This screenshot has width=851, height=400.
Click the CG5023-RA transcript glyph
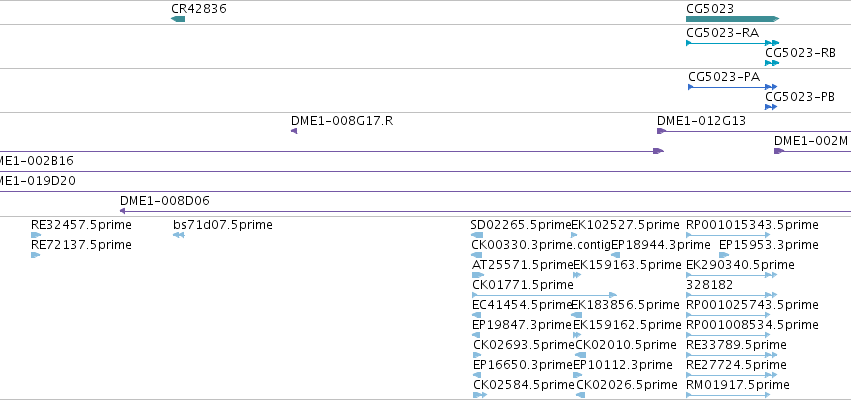(732, 43)
